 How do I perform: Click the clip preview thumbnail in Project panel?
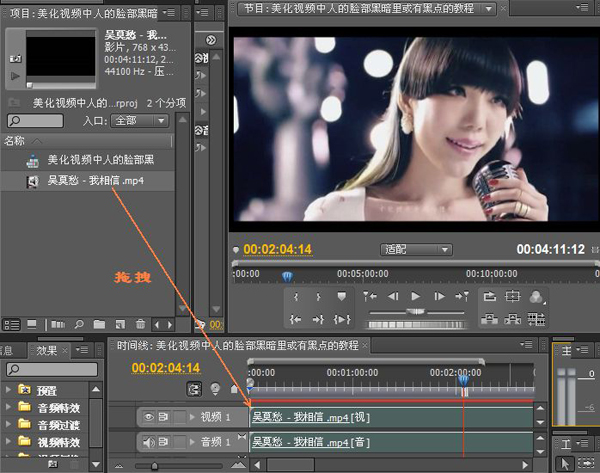60,56
